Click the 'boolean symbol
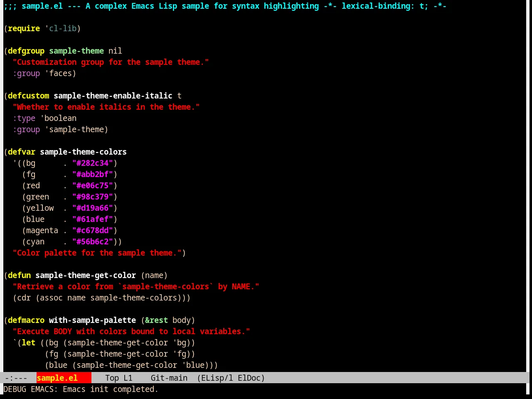The image size is (532, 399). [58, 118]
